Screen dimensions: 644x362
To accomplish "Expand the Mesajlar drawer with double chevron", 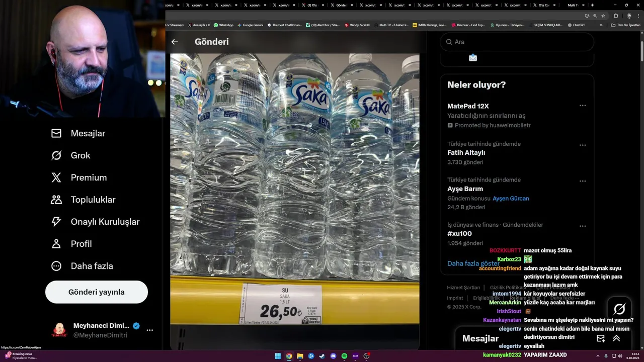I will pyautogui.click(x=616, y=338).
